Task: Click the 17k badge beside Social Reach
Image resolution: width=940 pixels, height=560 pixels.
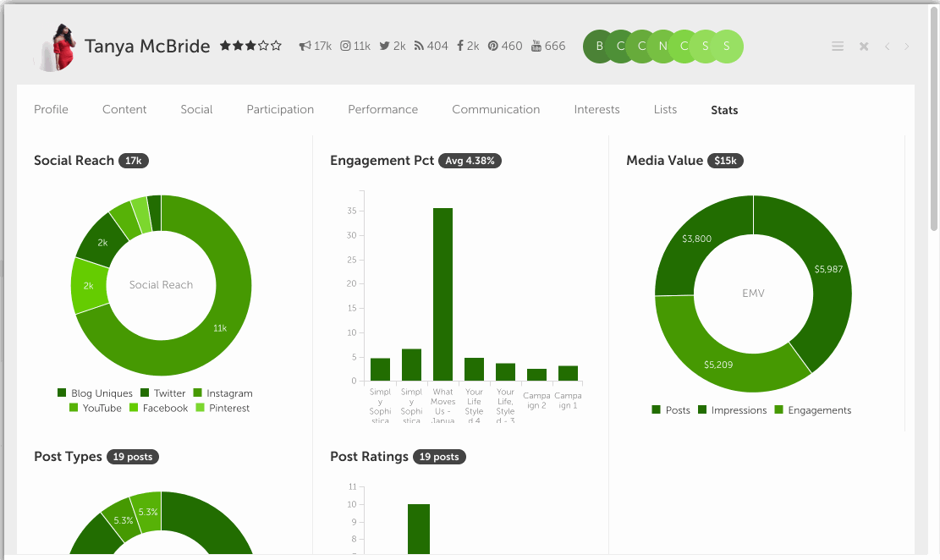Action: 133,161
